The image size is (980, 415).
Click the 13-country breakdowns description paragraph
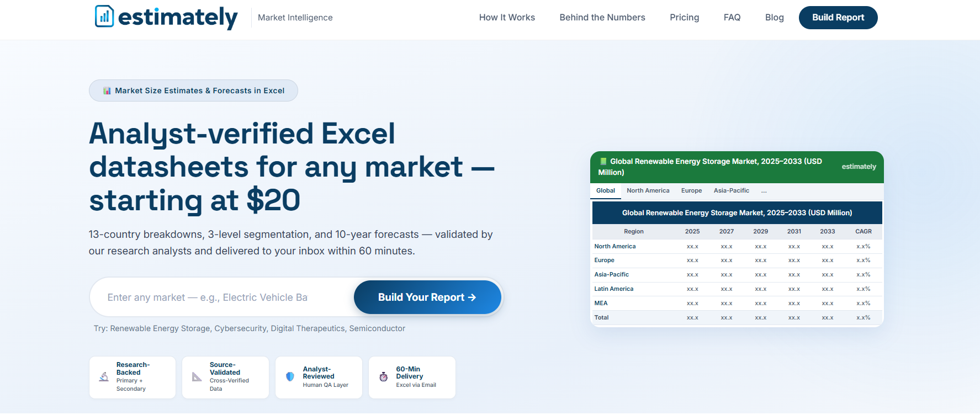(290, 243)
